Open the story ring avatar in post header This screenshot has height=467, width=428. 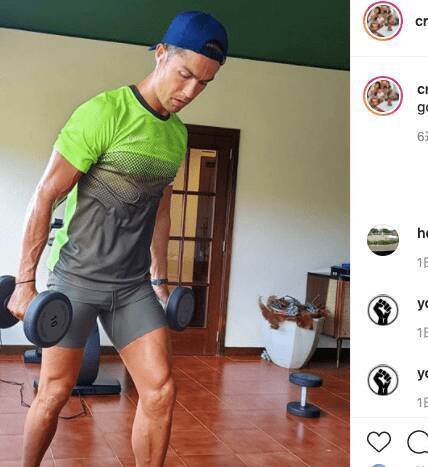[383, 21]
